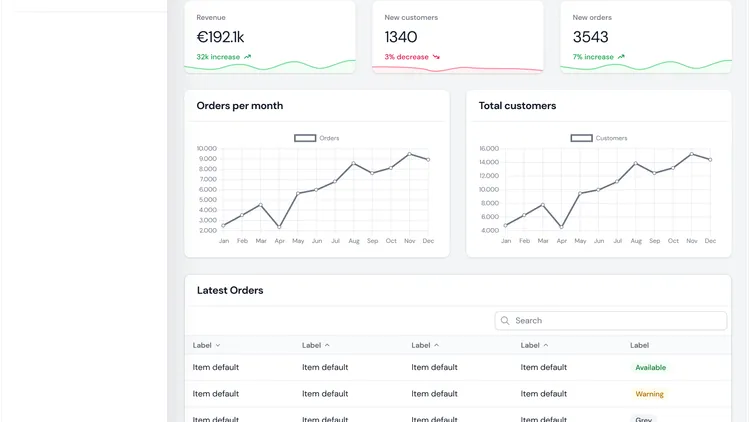Image resolution: width=750 pixels, height=422 pixels.
Task: Toggle the Orders dataset via legend color box
Action: tap(305, 138)
